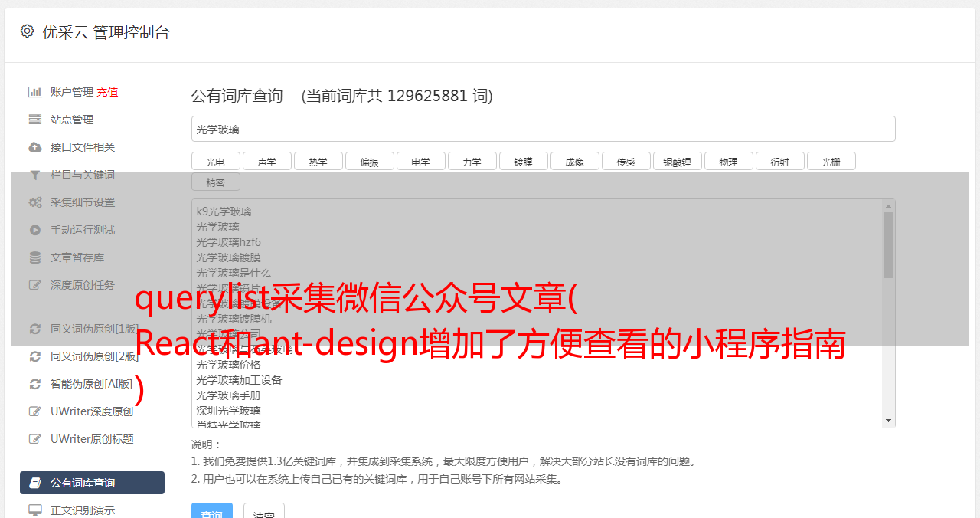This screenshot has height=518, width=980.
Task: Select 光学玻璃加工设备 in the results list
Action: click(x=239, y=380)
